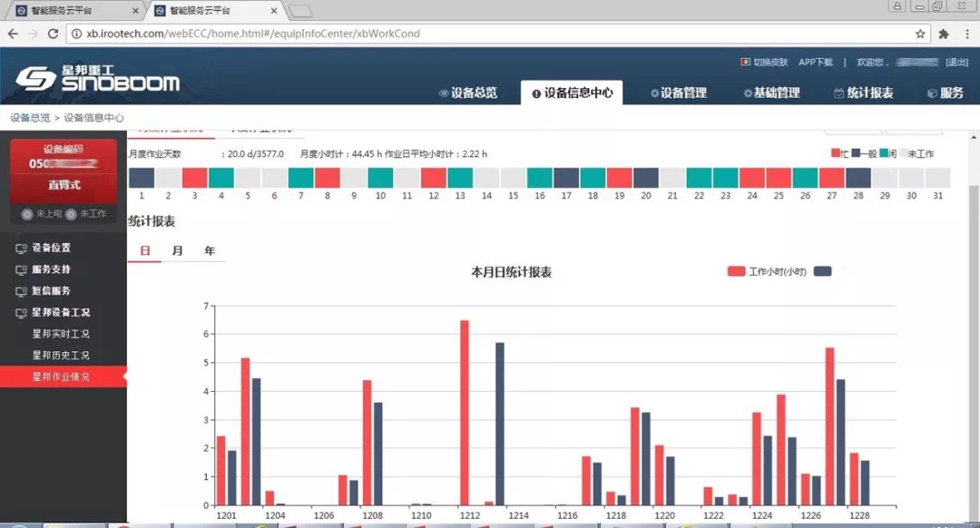Image resolution: width=980 pixels, height=528 pixels.
Task: Click the 短信服务 monitor icon in sidebar
Action: coord(21,291)
